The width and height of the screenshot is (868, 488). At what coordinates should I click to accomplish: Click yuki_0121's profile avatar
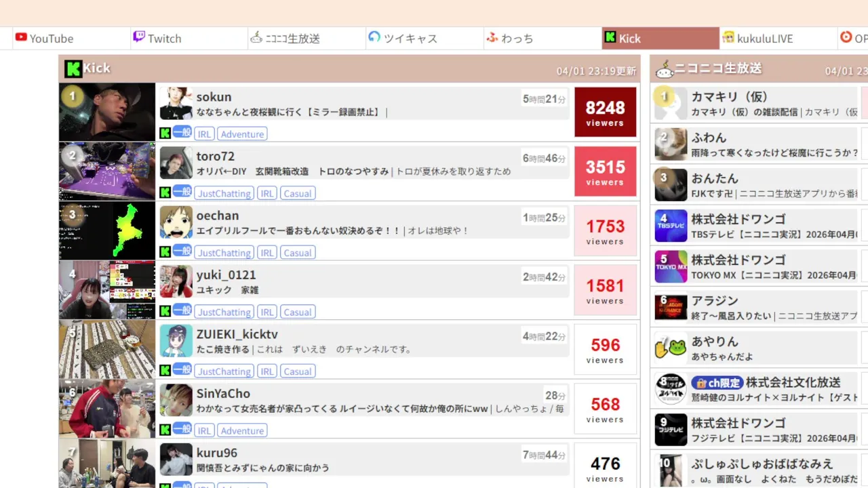(x=176, y=281)
